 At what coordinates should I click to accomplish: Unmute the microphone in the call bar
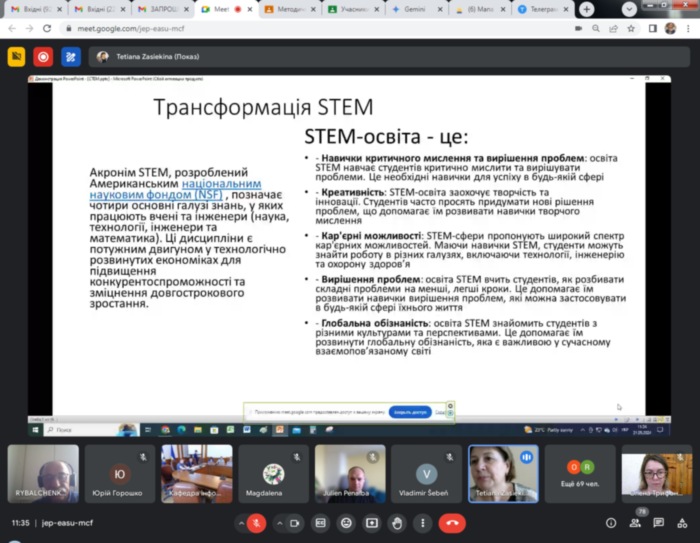[258, 522]
